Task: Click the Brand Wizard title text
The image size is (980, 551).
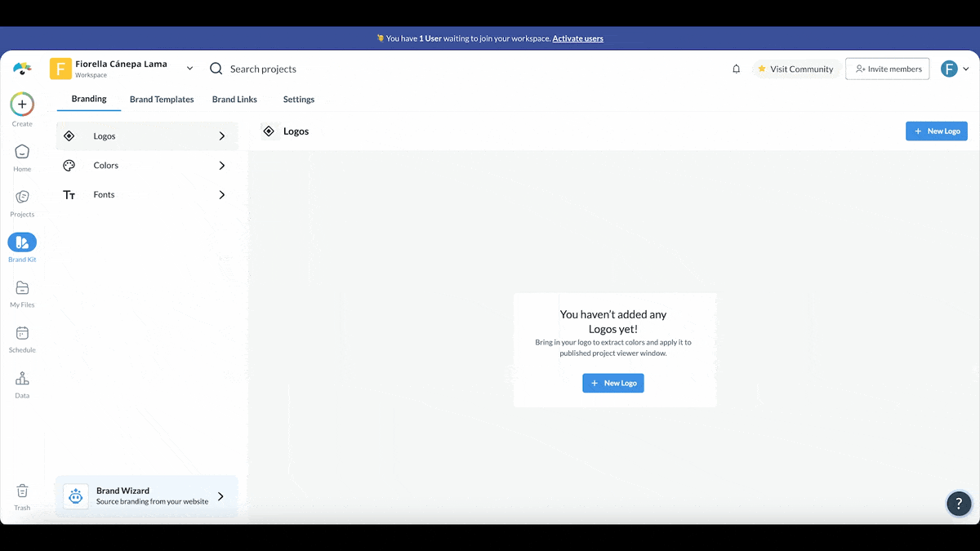Action: 122,491
